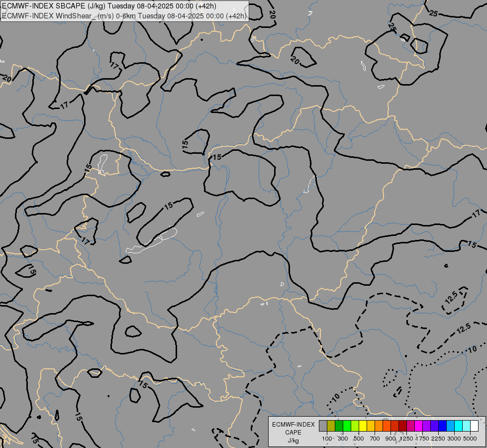Image resolution: width=487 pixels, height=448 pixels.
Task: Click the 5000 tick label in the legend
Action: (x=470, y=439)
